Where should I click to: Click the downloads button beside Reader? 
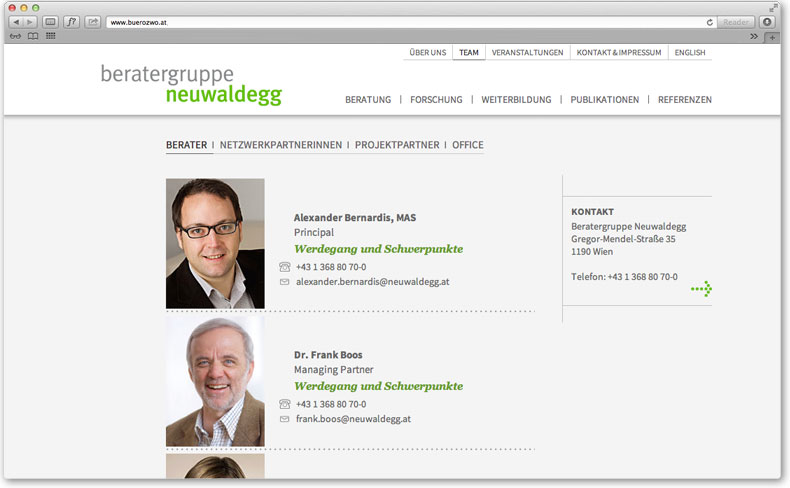point(767,22)
